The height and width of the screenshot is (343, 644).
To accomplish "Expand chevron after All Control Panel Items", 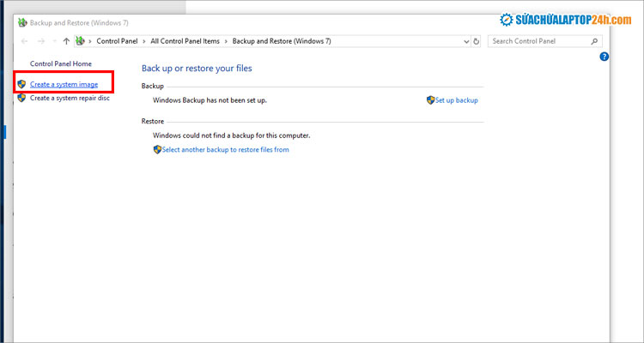I will coord(228,41).
